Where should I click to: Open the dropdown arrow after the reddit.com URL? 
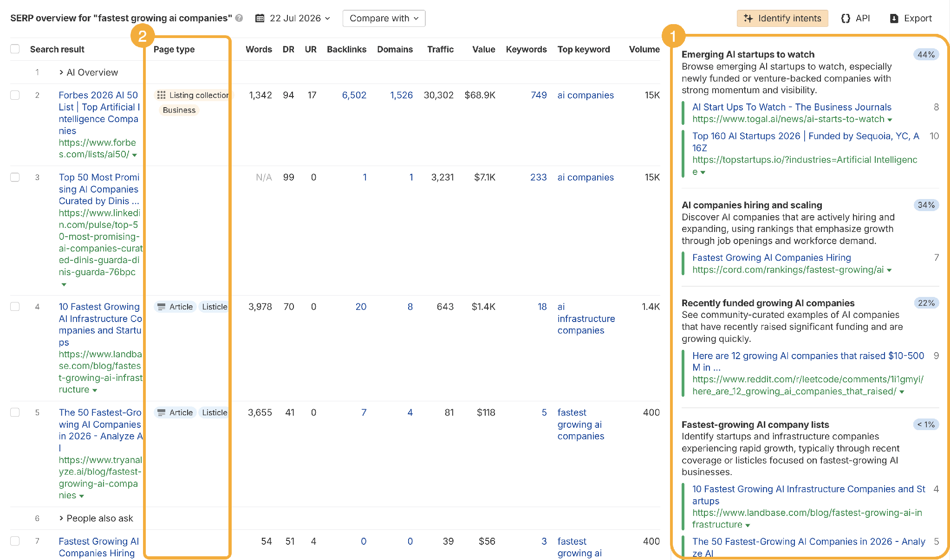click(x=902, y=392)
